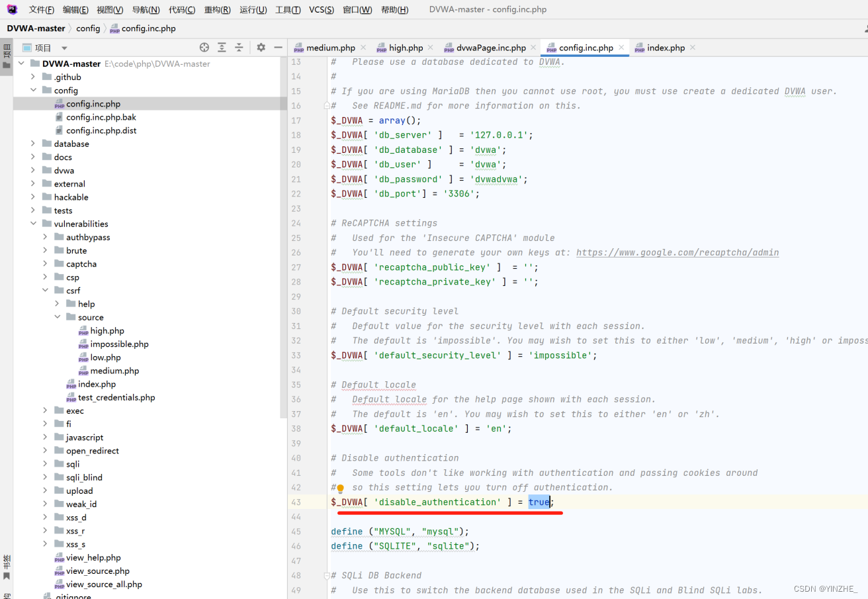Open the 重构(R) menu
This screenshot has height=599, width=868.
coord(218,10)
